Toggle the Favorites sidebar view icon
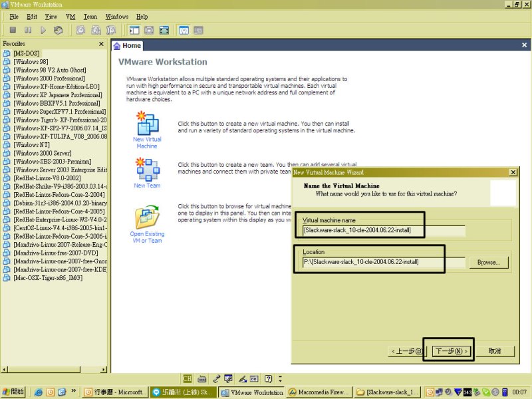 pyautogui.click(x=134, y=30)
